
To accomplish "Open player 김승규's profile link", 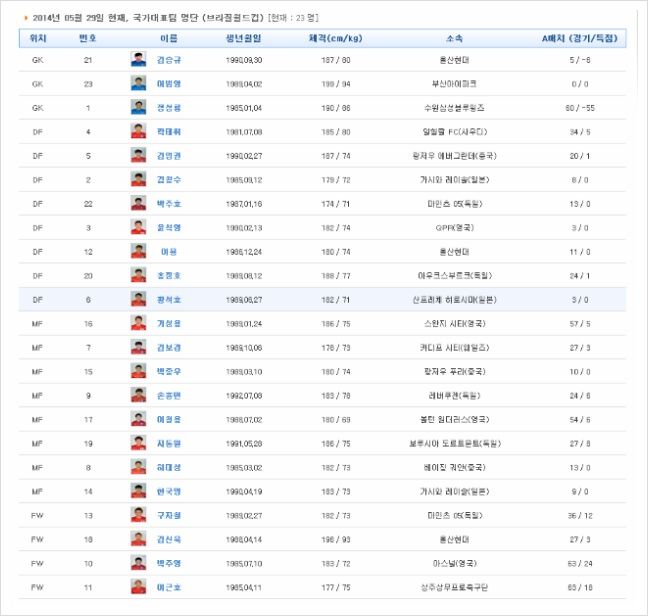I will pos(169,60).
